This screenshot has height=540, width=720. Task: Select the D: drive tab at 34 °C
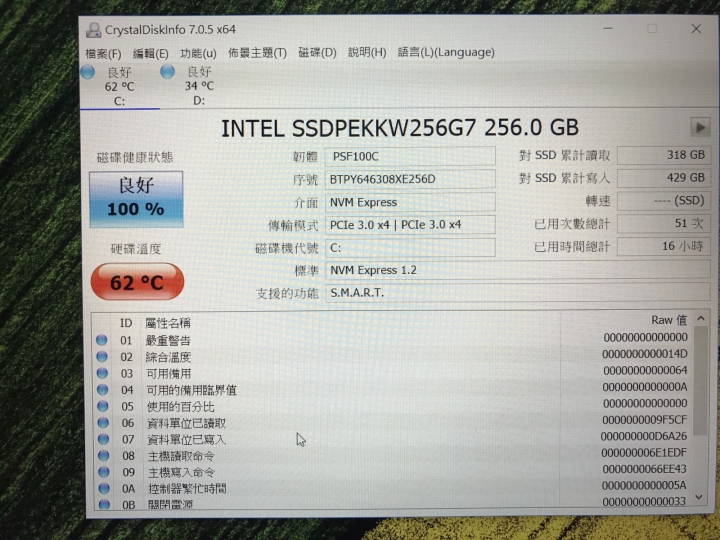(x=199, y=86)
